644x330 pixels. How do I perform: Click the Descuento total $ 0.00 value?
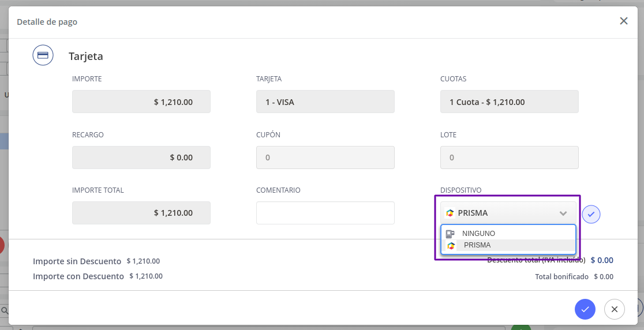pyautogui.click(x=602, y=260)
